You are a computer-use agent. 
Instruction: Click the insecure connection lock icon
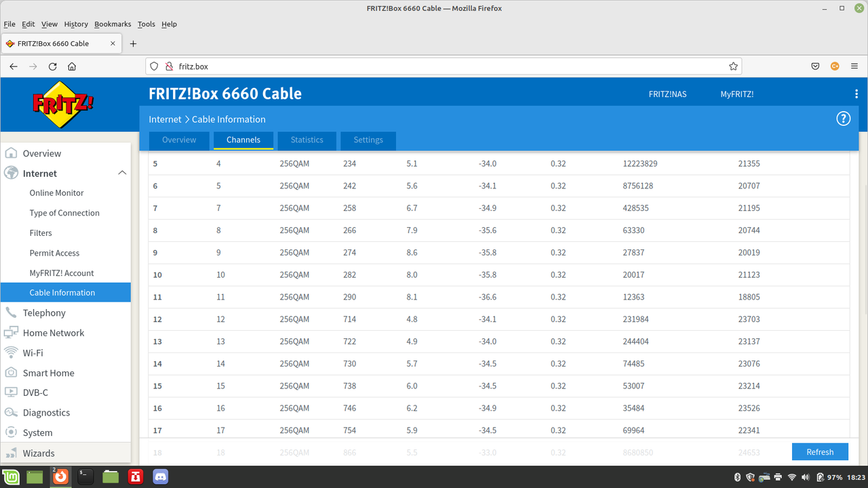[x=169, y=66]
